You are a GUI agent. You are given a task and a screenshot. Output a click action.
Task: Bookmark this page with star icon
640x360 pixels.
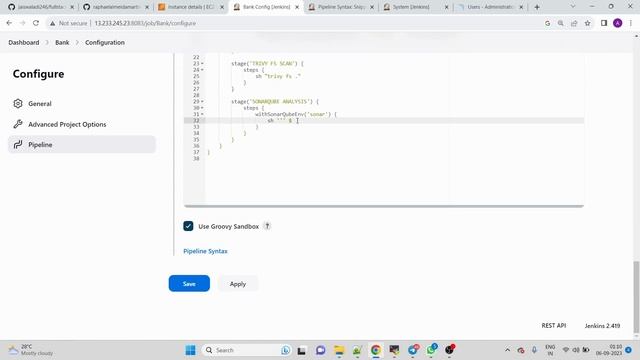point(587,23)
